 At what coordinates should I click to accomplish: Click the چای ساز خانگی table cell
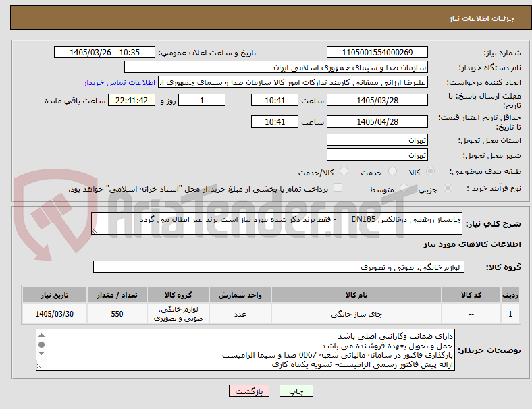coord(356,314)
